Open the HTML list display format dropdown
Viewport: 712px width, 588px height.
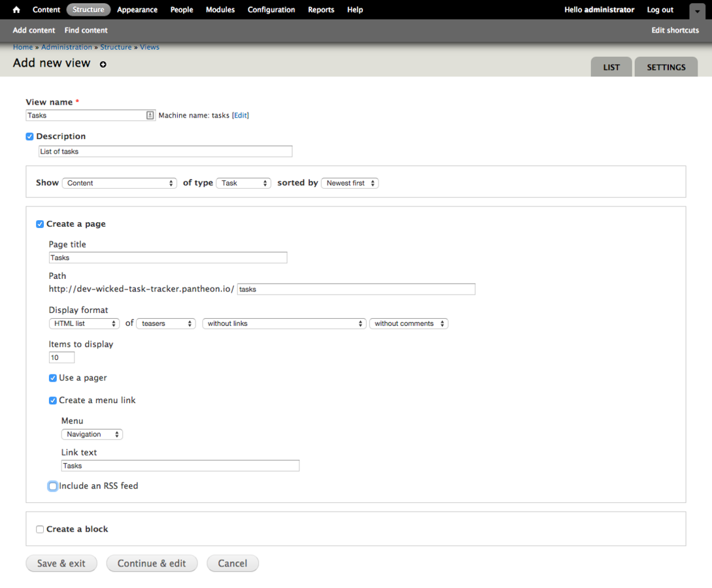pos(84,323)
